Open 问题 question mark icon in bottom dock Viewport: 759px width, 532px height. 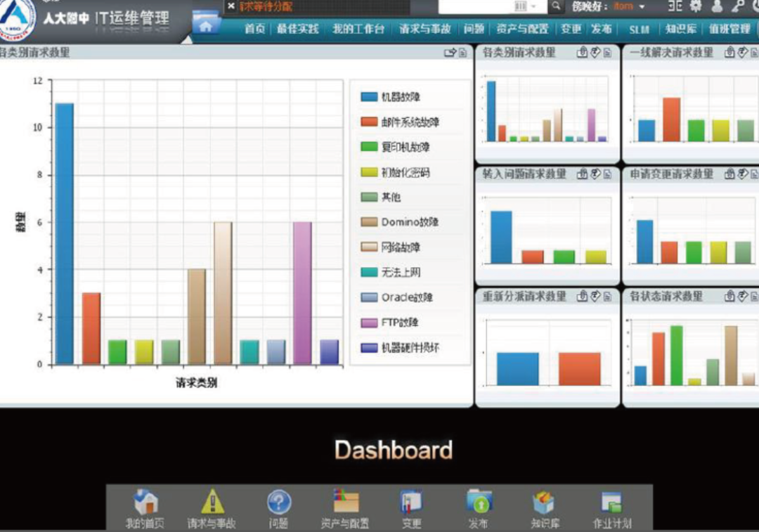[279, 502]
